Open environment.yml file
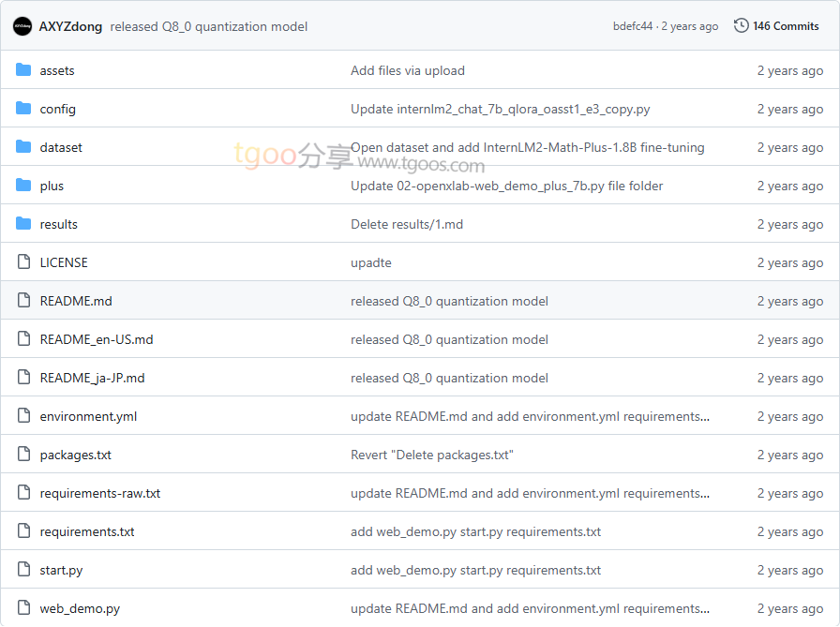This screenshot has width=840, height=627. pos(88,416)
